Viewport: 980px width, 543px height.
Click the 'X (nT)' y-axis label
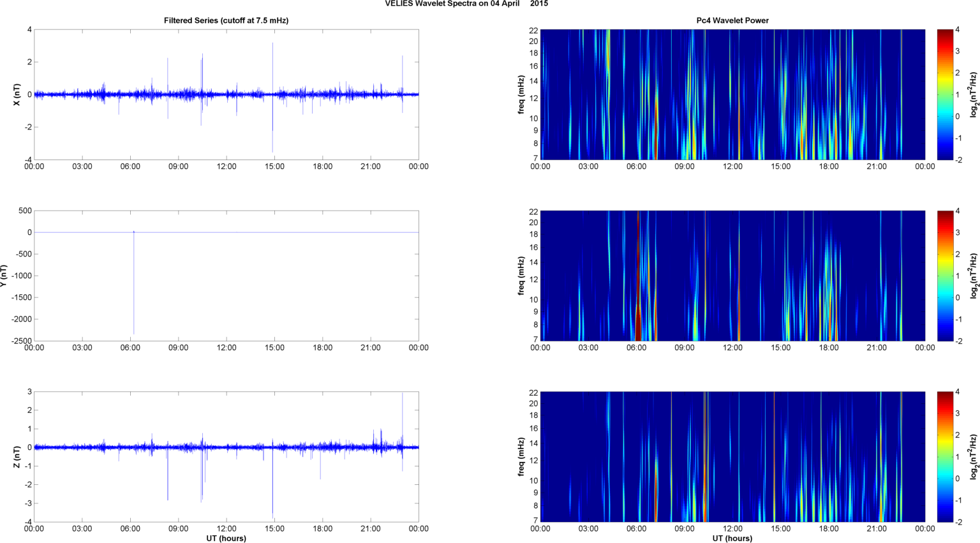(x=17, y=94)
